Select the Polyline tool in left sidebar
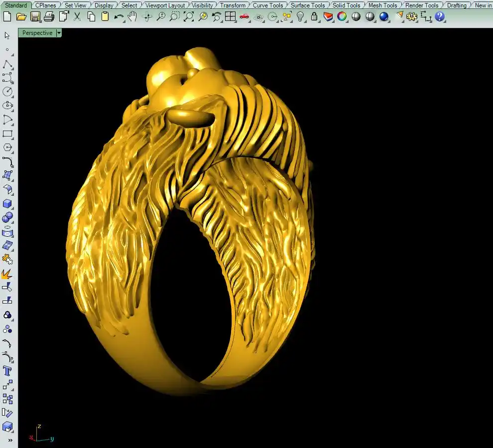Screen dimensions: 493x448 pos(7,64)
